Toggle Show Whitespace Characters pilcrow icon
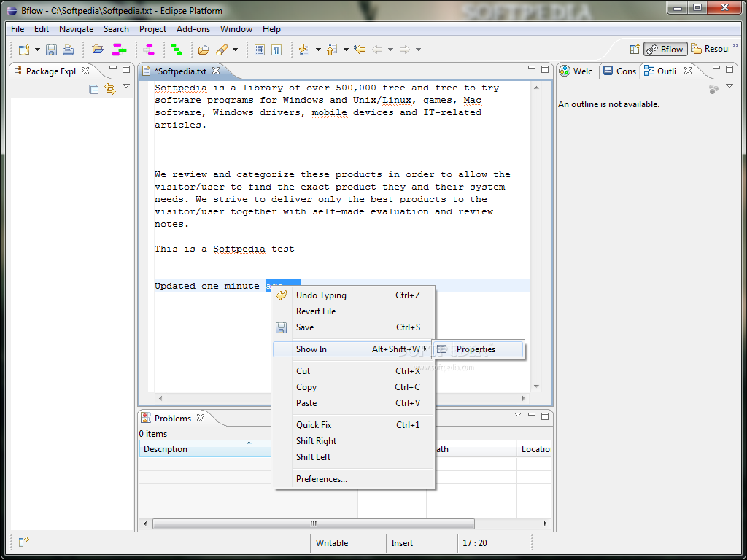 pyautogui.click(x=276, y=50)
